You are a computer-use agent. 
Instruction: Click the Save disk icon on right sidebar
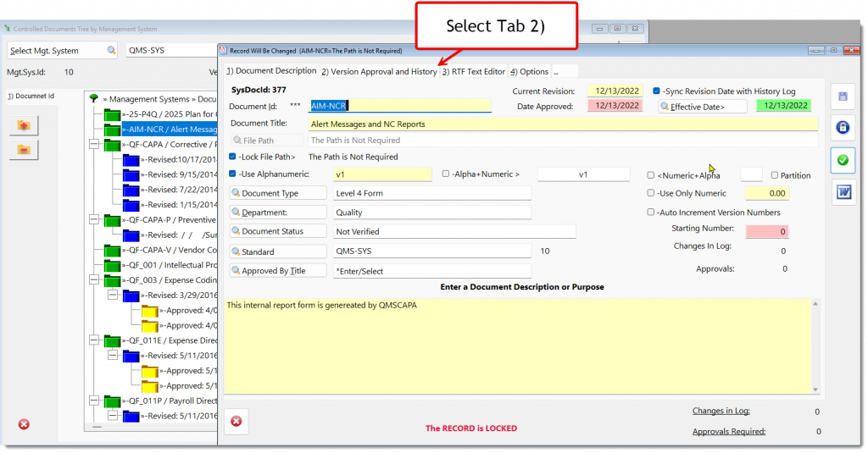[843, 97]
